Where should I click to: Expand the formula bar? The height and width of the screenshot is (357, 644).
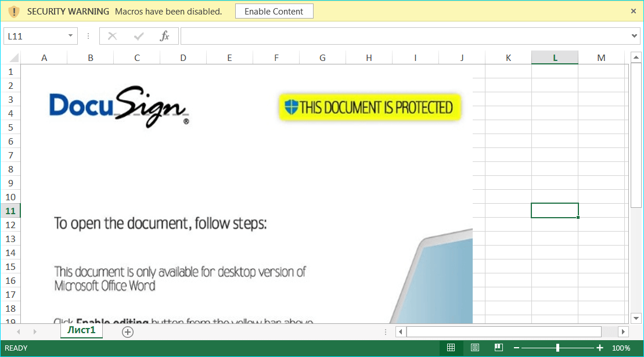(x=635, y=36)
